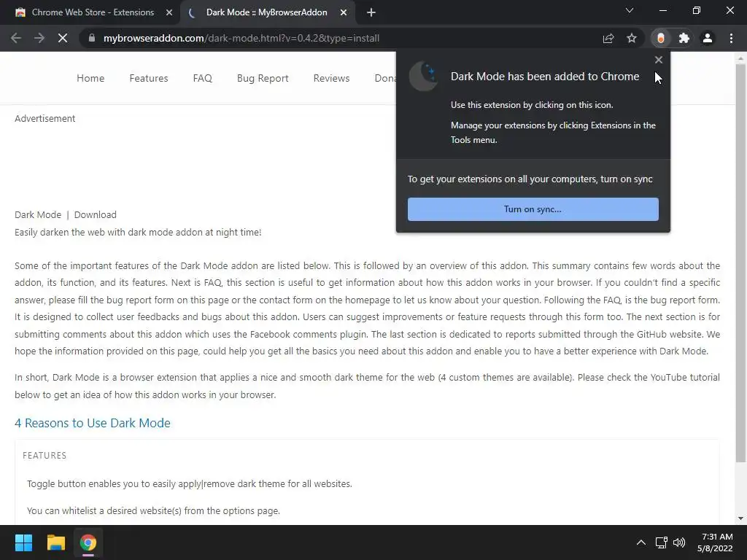Open the Extensions puzzle menu
The image size is (747, 560).
click(x=684, y=38)
